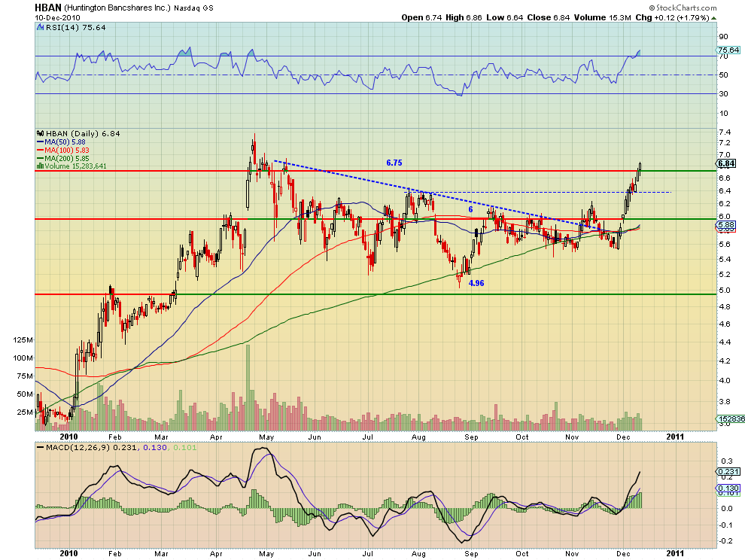This screenshot has width=745, height=560.
Task: Click the company name Huntington Bancshares Inc.
Action: click(117, 8)
